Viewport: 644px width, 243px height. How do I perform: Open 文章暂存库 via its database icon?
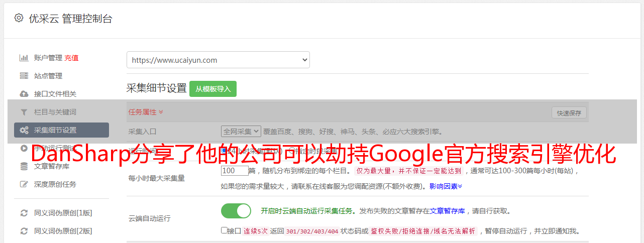[24, 166]
